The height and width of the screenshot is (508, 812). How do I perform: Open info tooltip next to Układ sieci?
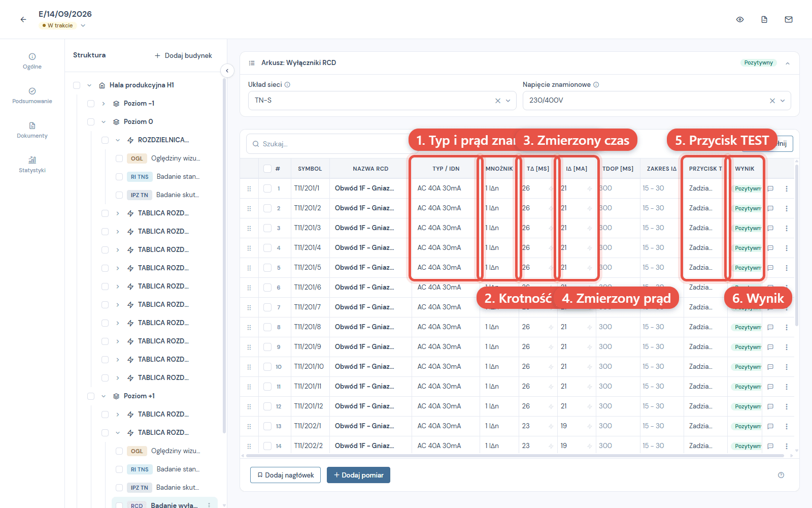287,85
